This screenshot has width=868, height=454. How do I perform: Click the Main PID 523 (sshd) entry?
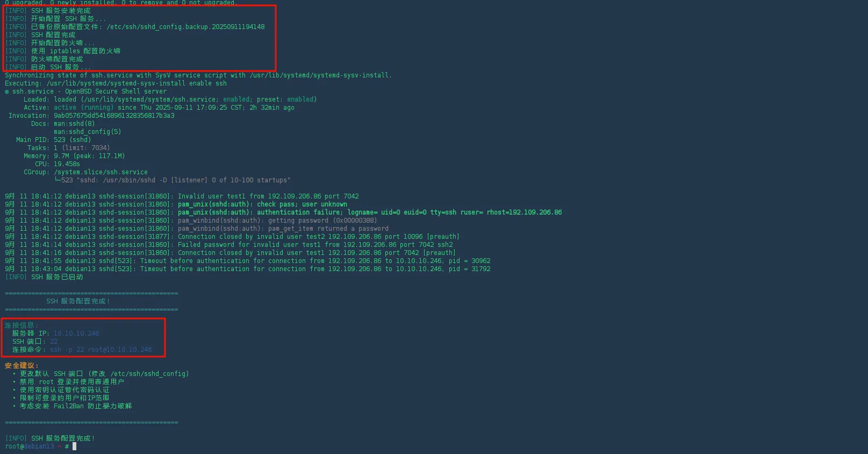pyautogui.click(x=72, y=140)
